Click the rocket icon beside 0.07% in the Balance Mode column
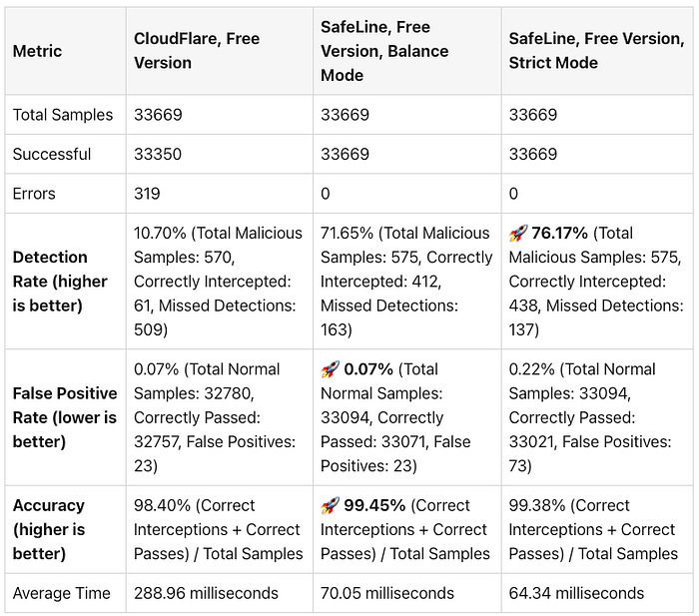 [330, 369]
